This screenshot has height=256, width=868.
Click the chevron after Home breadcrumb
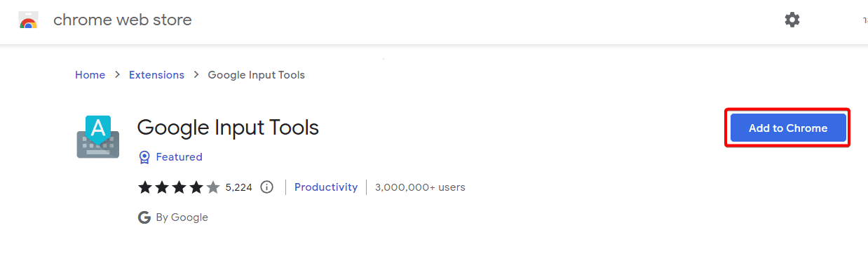pos(117,75)
